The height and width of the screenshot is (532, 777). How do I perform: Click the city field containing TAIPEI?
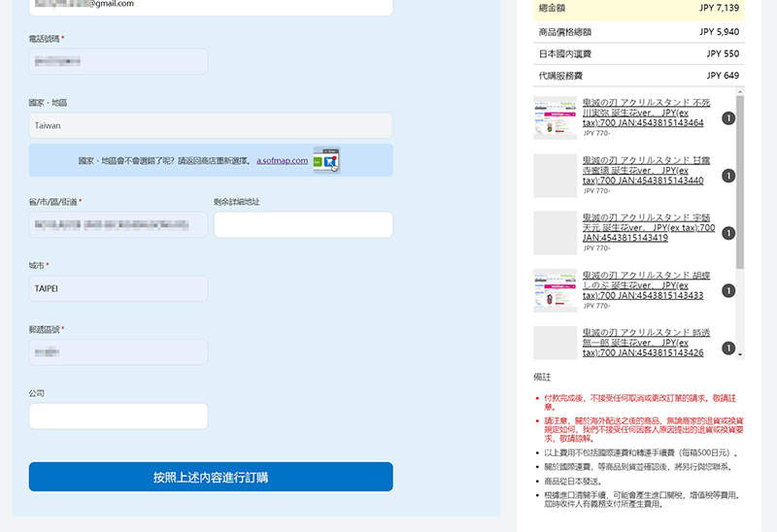pyautogui.click(x=118, y=288)
